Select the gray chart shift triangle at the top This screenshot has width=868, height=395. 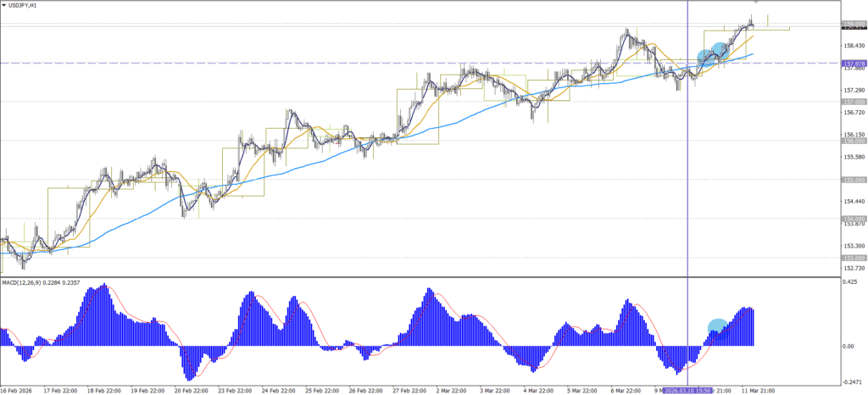pyautogui.click(x=755, y=3)
